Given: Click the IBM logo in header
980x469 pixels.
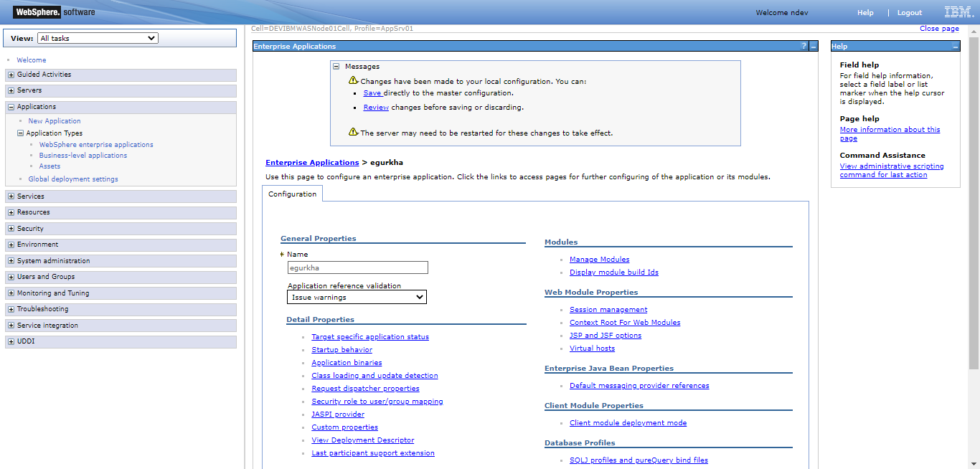Looking at the screenshot, I should 958,12.
